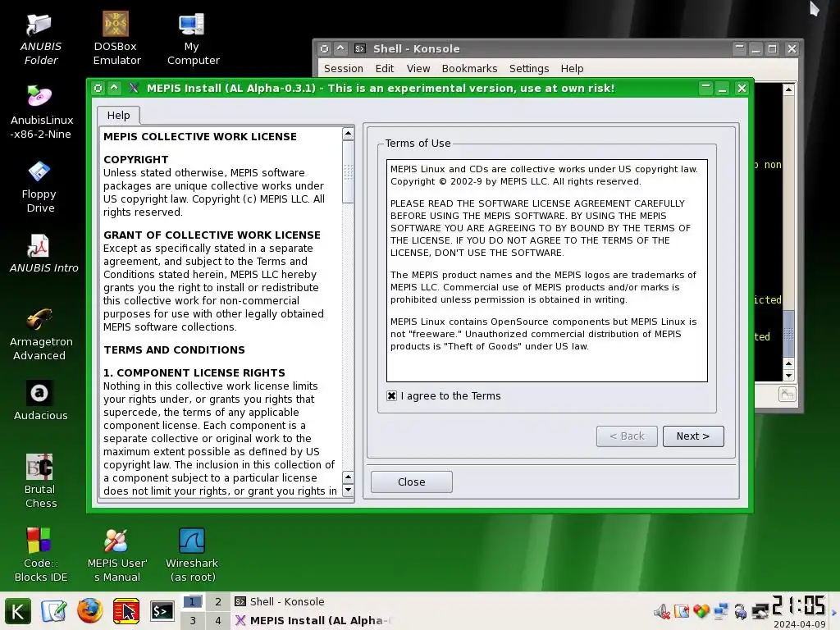
Task: Click Next to continue installation
Action: [x=693, y=436]
